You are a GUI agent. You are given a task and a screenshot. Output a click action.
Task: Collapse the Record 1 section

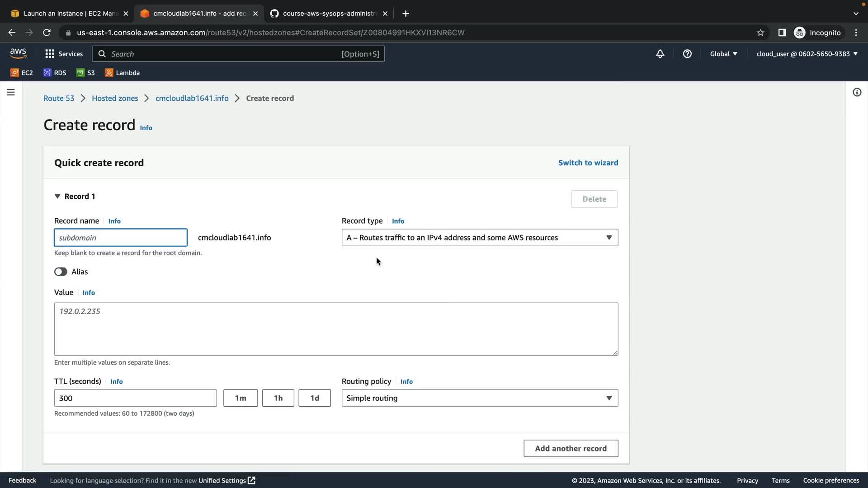(x=57, y=196)
